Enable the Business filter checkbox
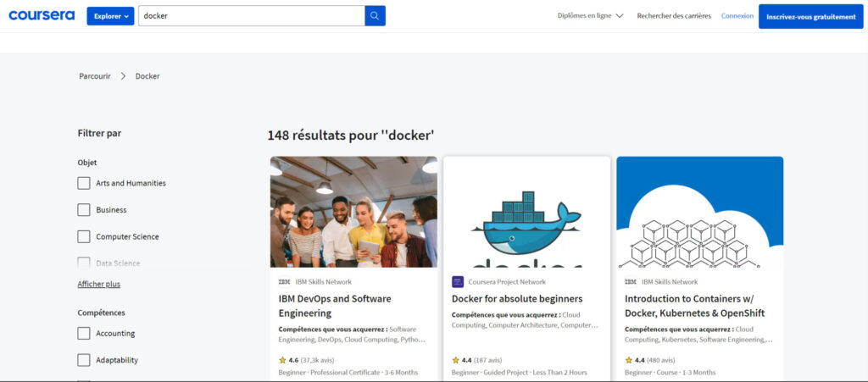This screenshot has height=382, width=868. 84,210
